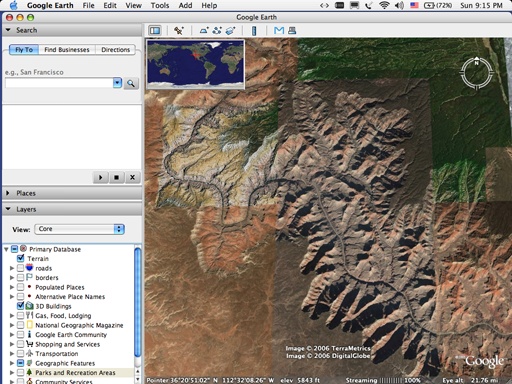Click the Fly To search input field
Viewport: 512px width, 384px height.
pos(59,83)
